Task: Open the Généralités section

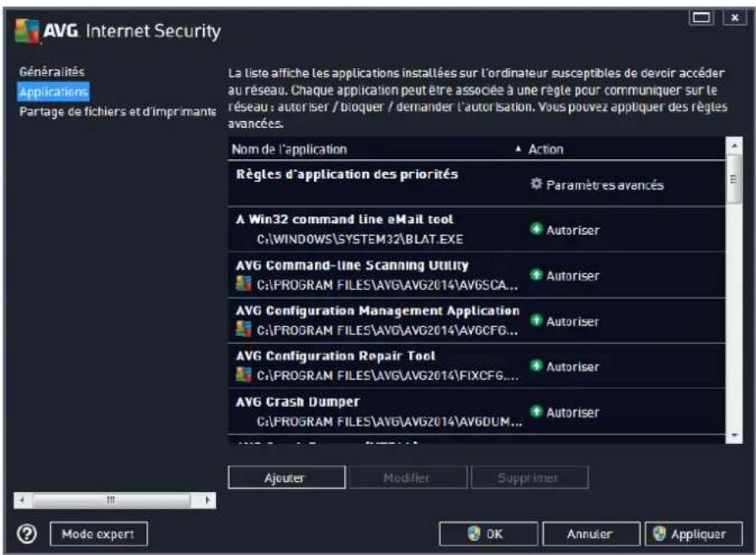Action: (51, 72)
